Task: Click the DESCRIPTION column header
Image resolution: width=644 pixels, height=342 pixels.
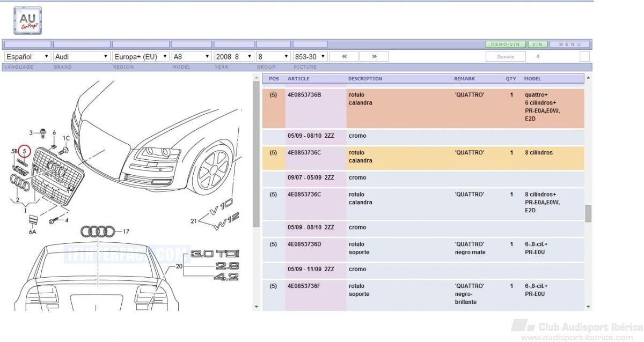Action: click(x=365, y=79)
